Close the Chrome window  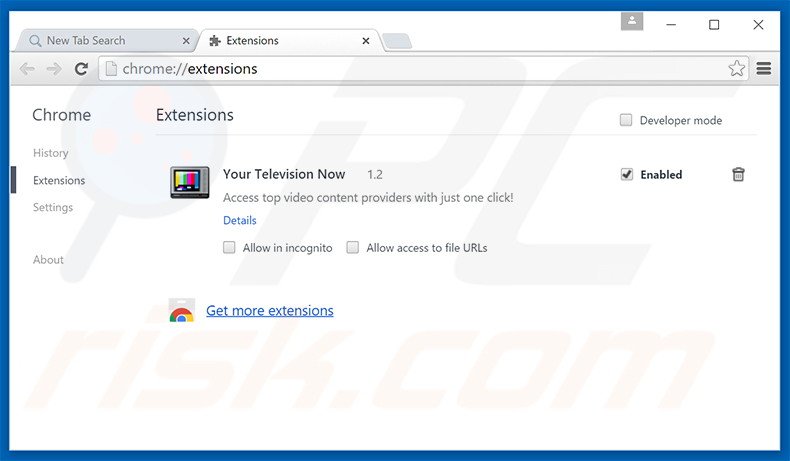tap(758, 25)
